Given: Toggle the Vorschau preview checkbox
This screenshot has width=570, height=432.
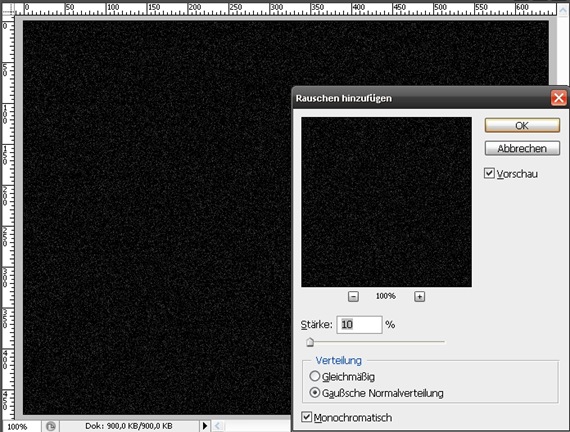Looking at the screenshot, I should 489,173.
